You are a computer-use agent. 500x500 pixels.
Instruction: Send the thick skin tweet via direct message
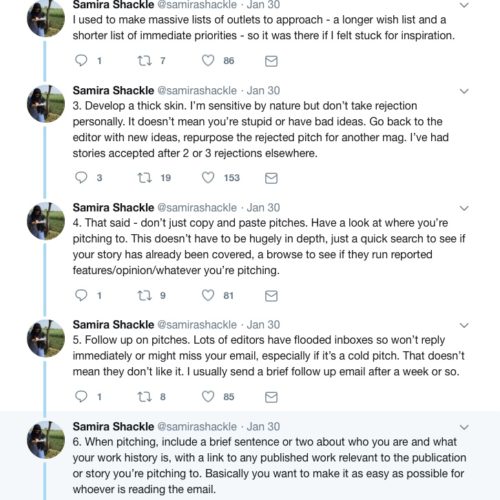(x=271, y=178)
